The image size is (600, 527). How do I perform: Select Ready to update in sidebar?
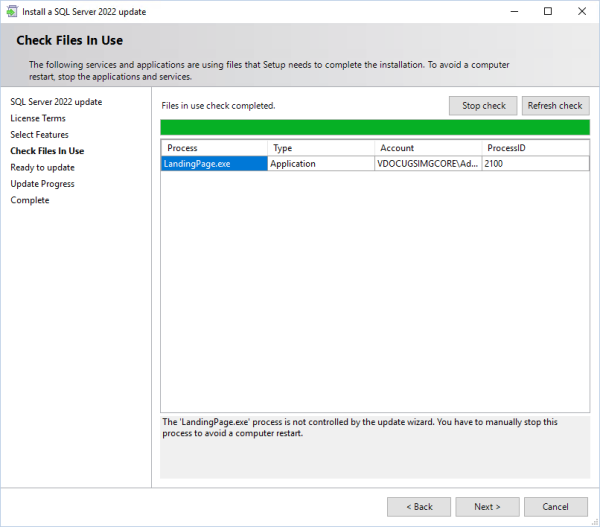tap(42, 167)
